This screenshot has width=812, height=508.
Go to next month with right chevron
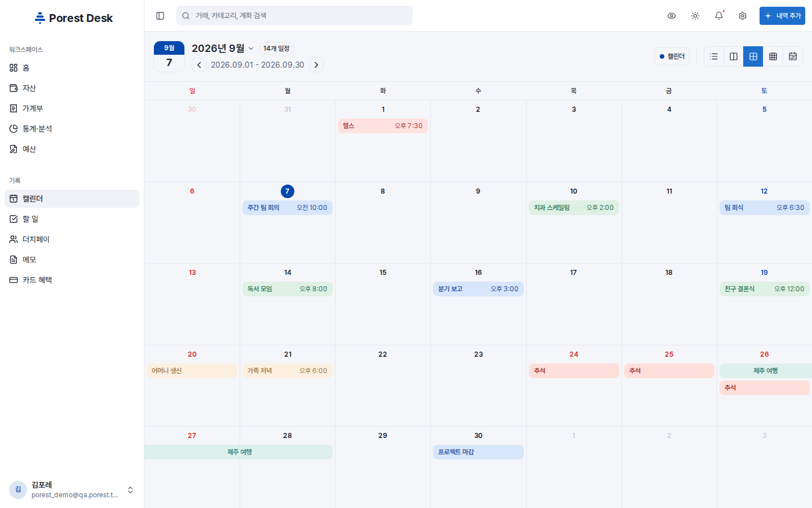(x=316, y=65)
